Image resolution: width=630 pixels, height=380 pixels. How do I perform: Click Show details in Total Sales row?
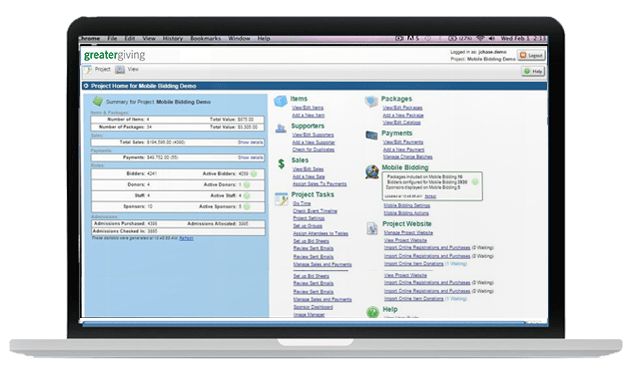coord(250,142)
